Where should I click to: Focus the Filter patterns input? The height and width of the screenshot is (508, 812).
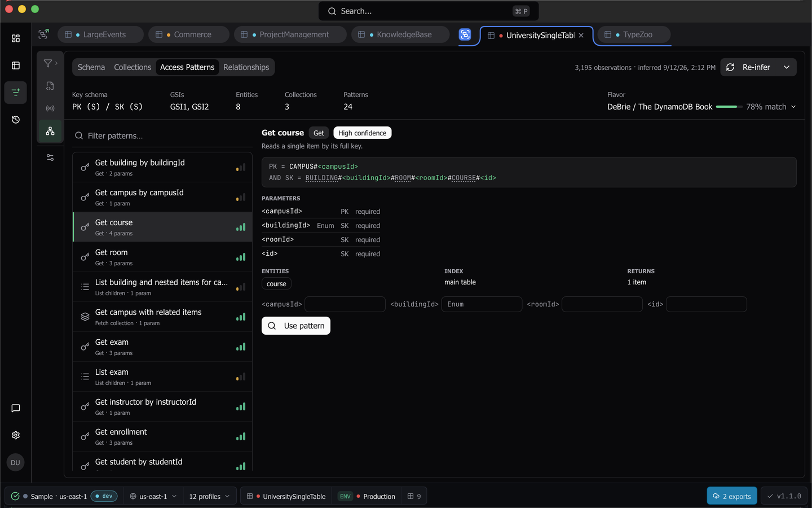162,135
